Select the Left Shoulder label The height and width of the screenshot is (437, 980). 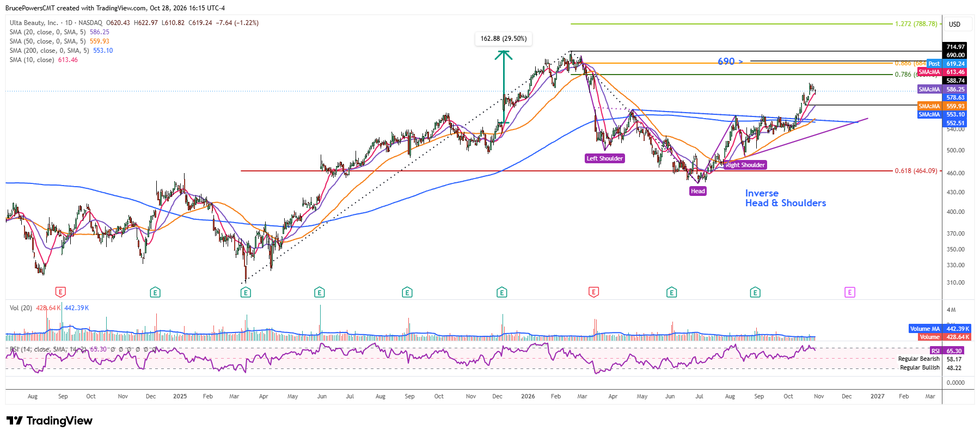[x=604, y=158]
